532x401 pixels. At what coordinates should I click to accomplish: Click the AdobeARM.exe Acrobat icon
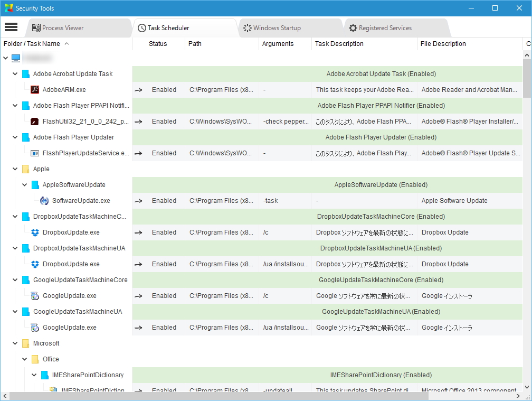35,90
